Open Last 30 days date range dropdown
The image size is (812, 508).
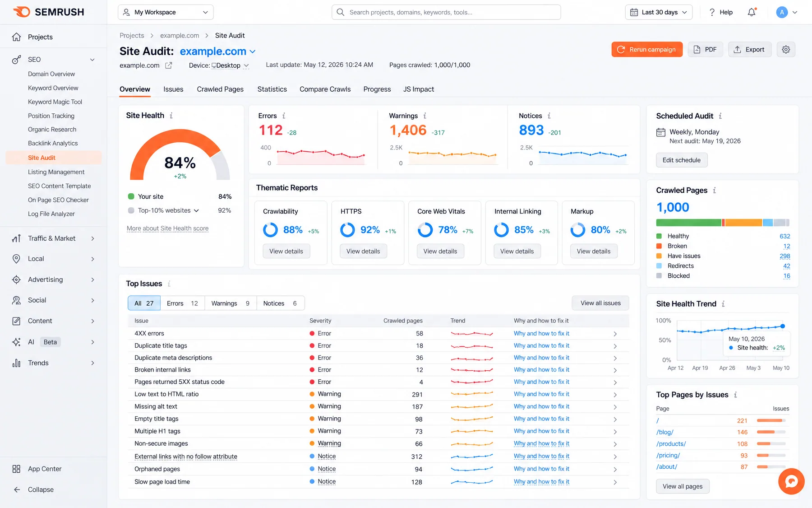coord(659,12)
